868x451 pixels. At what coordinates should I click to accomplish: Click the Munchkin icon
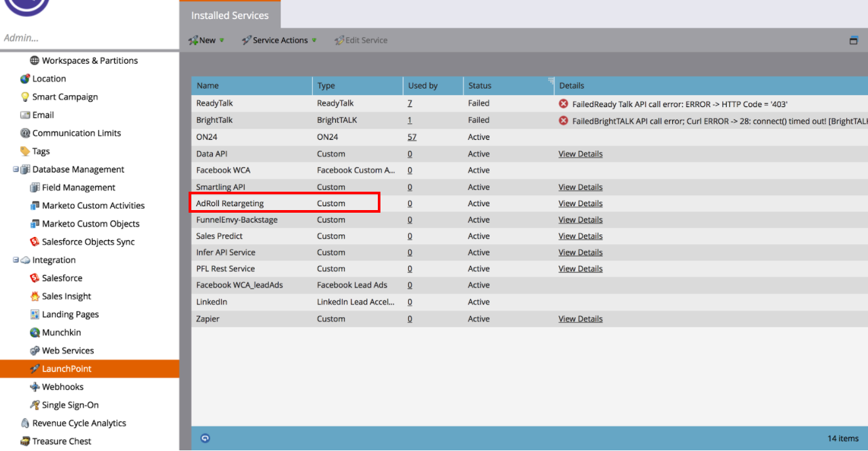pos(35,333)
